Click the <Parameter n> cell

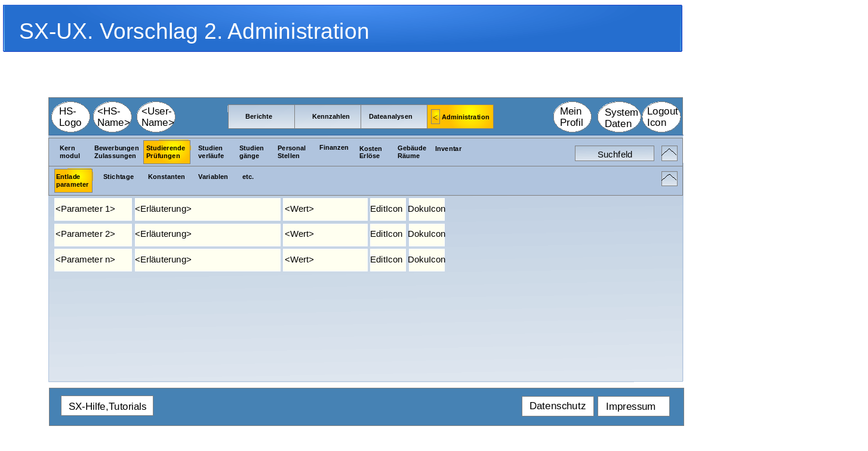(x=93, y=260)
